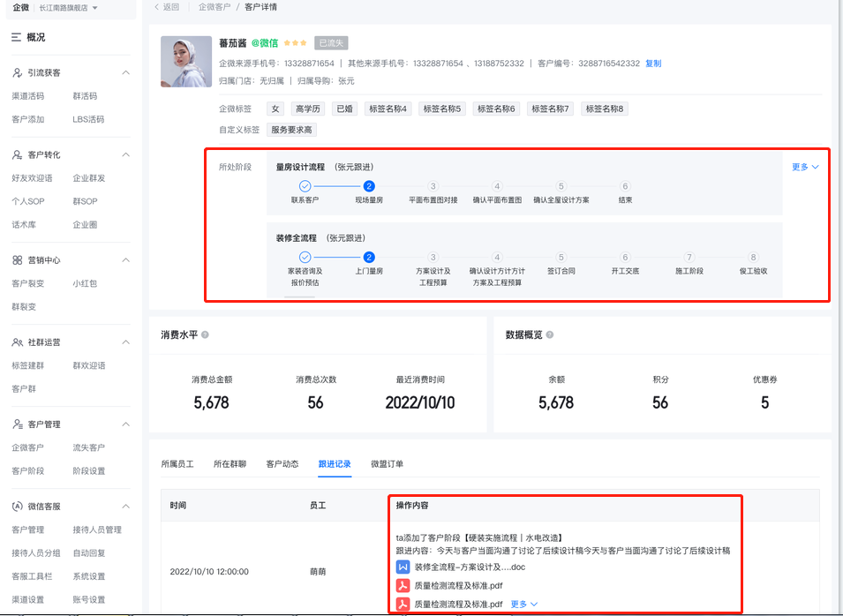Viewport: 843px width, 616px height.
Task: Click the 2022/10/10 12:00:00 time cell
Action: (209, 572)
